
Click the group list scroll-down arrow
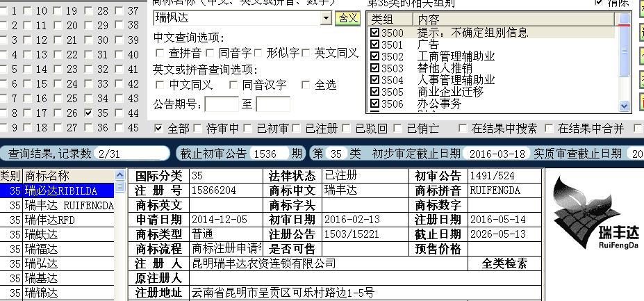[x=625, y=106]
